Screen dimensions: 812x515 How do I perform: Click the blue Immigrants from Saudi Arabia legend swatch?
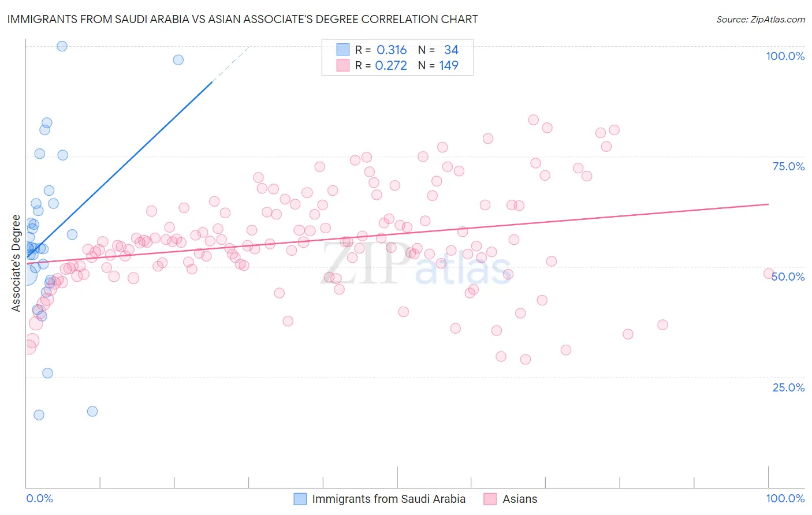tap(300, 499)
